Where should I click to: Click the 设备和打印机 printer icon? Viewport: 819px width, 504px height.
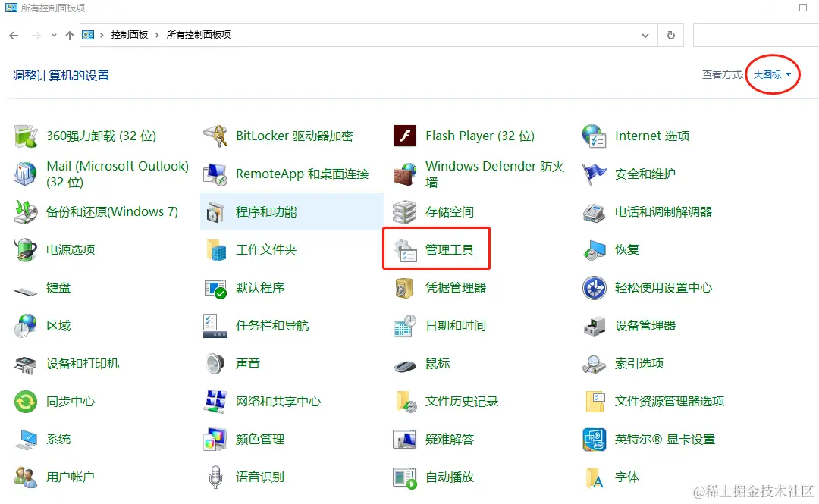pos(26,364)
